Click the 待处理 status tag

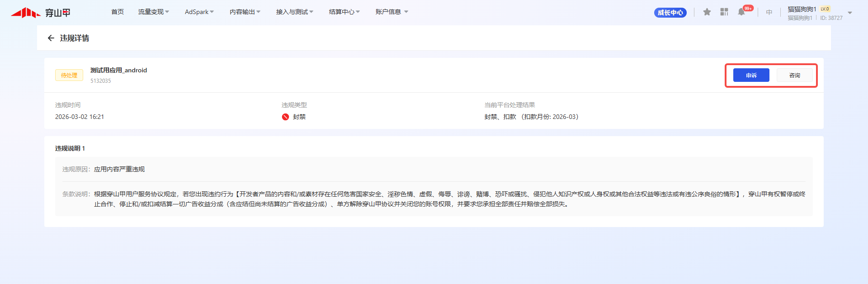click(x=69, y=76)
